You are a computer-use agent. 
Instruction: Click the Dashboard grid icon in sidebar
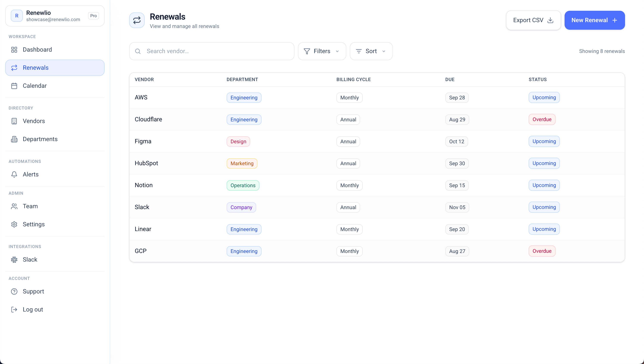(x=14, y=50)
